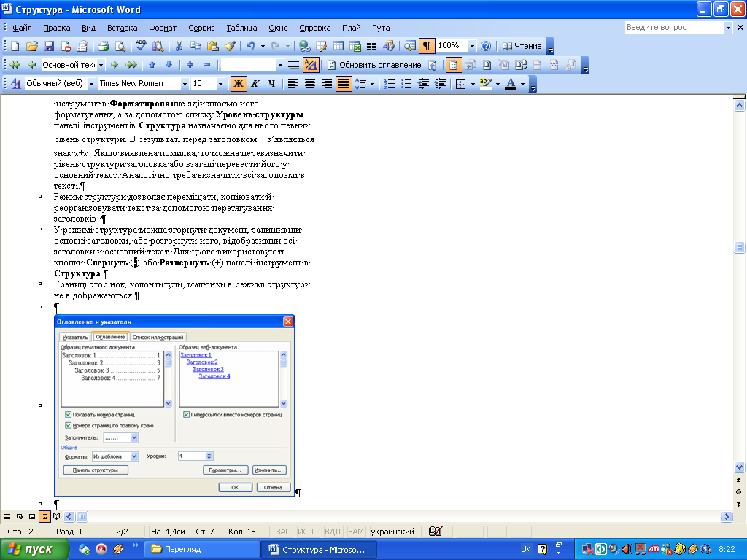Toggle Show Formatting in the outline toolbar
The height and width of the screenshot is (560, 747).
point(311,65)
